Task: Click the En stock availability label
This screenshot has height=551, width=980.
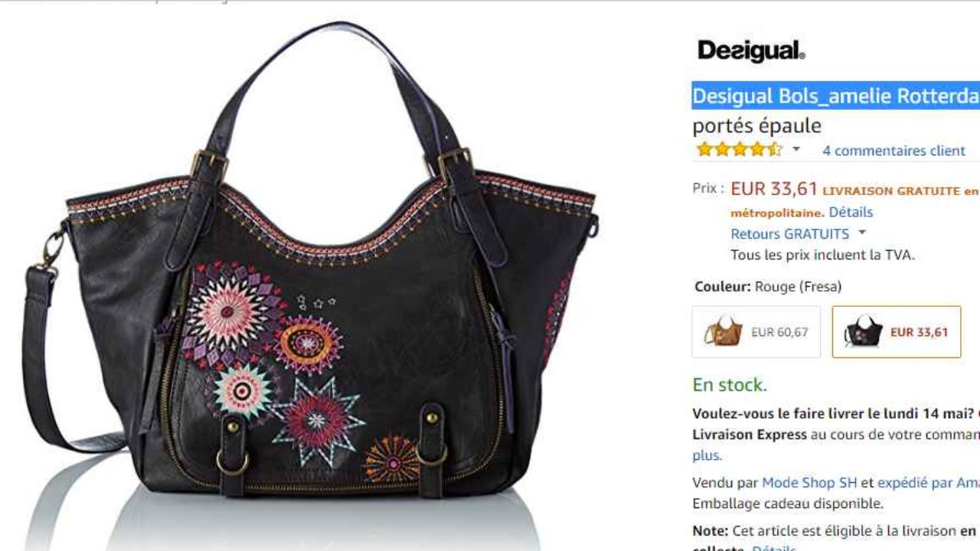Action: [x=730, y=385]
